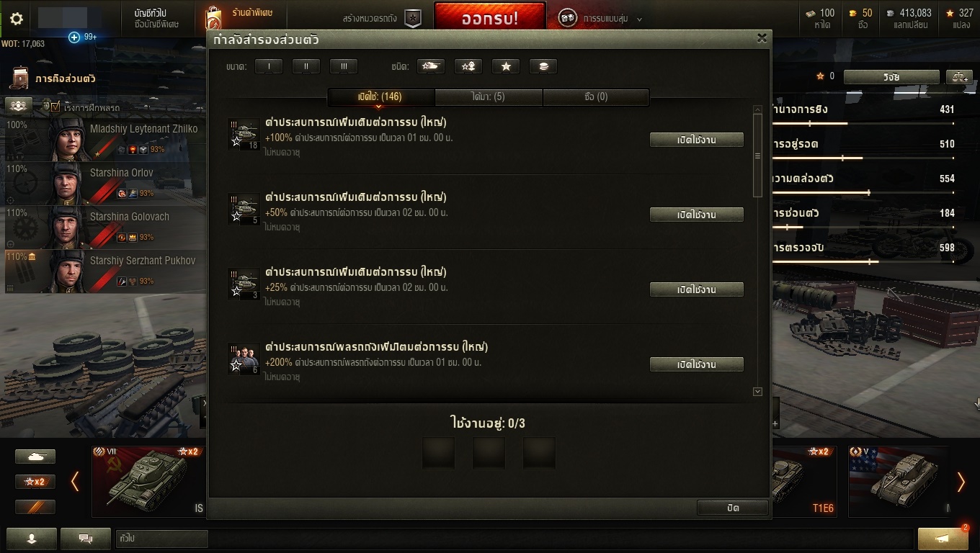Switch to the third tab with count (0)
The height and width of the screenshot is (553, 980).
pyautogui.click(x=596, y=96)
